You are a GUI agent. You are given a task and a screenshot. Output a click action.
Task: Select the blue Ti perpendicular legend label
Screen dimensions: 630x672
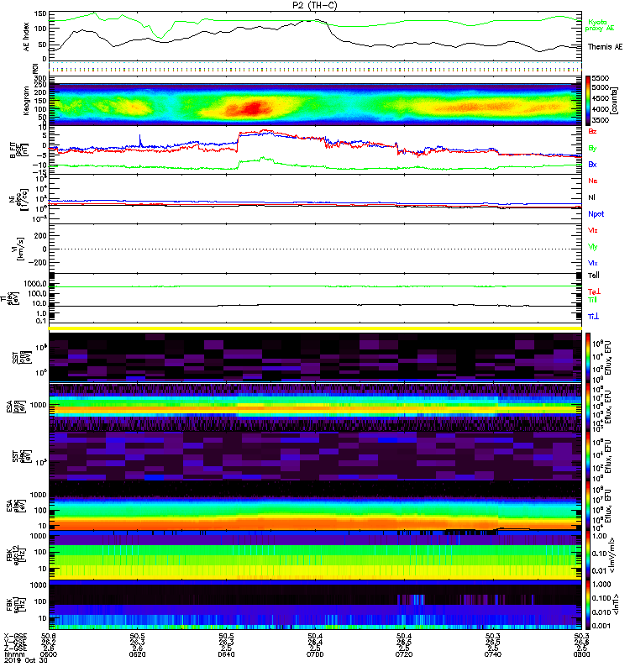click(x=593, y=317)
